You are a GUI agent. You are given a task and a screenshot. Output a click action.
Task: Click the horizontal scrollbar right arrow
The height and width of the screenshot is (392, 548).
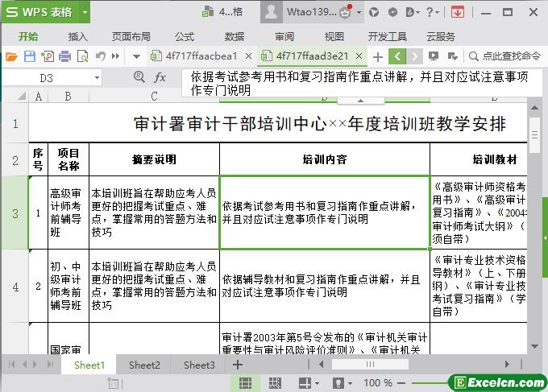pos(507,365)
